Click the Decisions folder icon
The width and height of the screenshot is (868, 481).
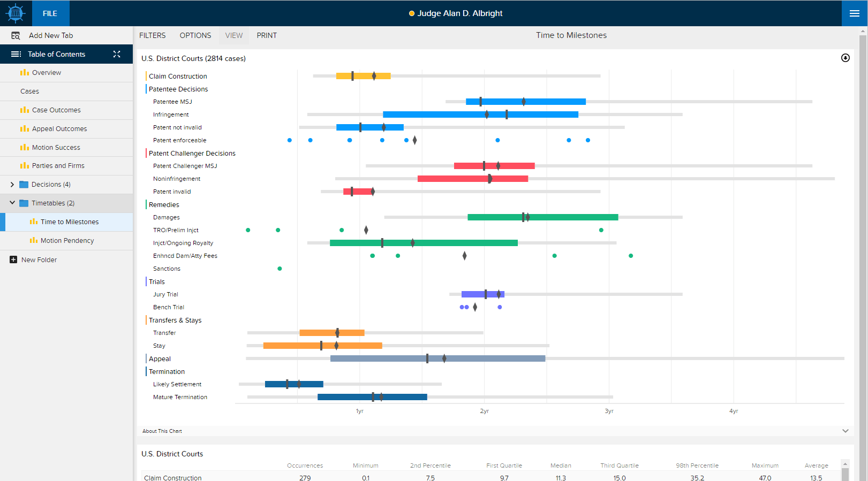click(x=24, y=185)
